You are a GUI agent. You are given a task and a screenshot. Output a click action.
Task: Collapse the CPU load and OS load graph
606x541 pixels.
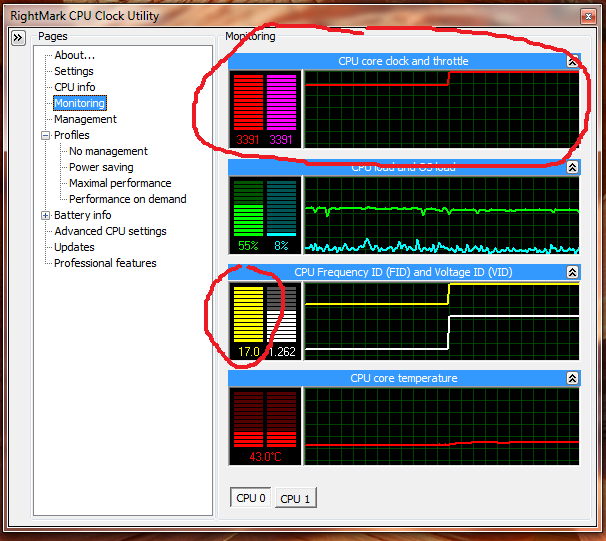click(572, 167)
